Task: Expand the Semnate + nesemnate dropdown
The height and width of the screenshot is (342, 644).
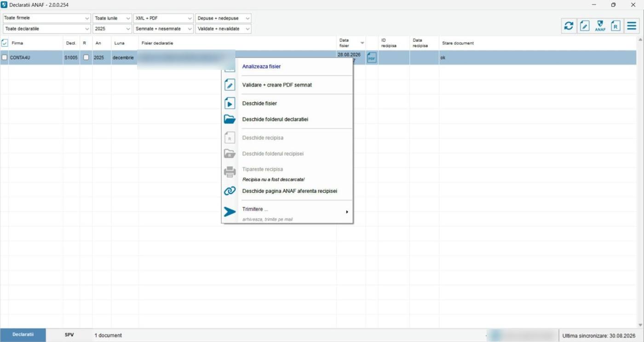Action: tap(163, 29)
